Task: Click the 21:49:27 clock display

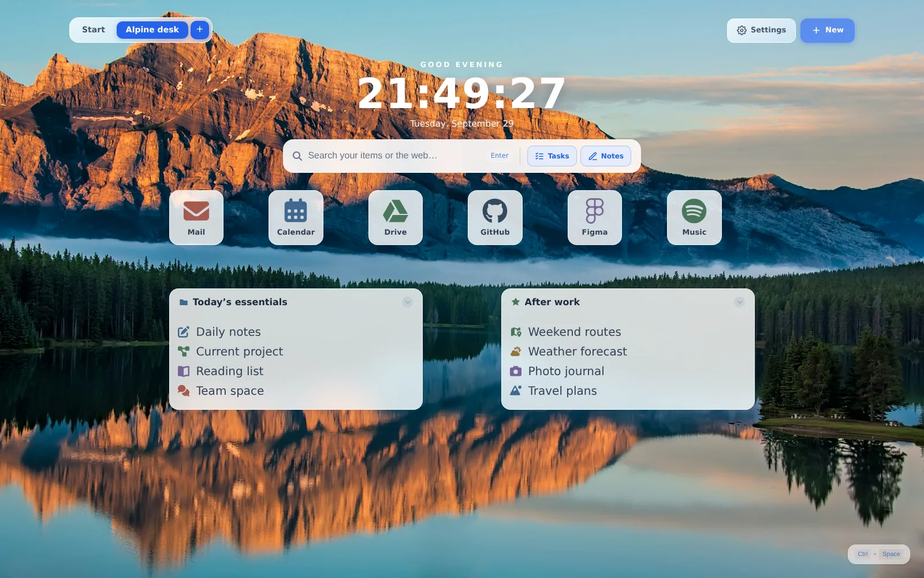Action: click(x=461, y=93)
